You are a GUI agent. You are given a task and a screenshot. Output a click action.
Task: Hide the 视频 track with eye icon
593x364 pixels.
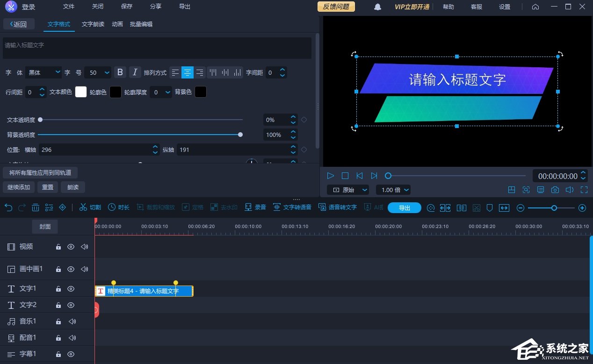(x=71, y=247)
